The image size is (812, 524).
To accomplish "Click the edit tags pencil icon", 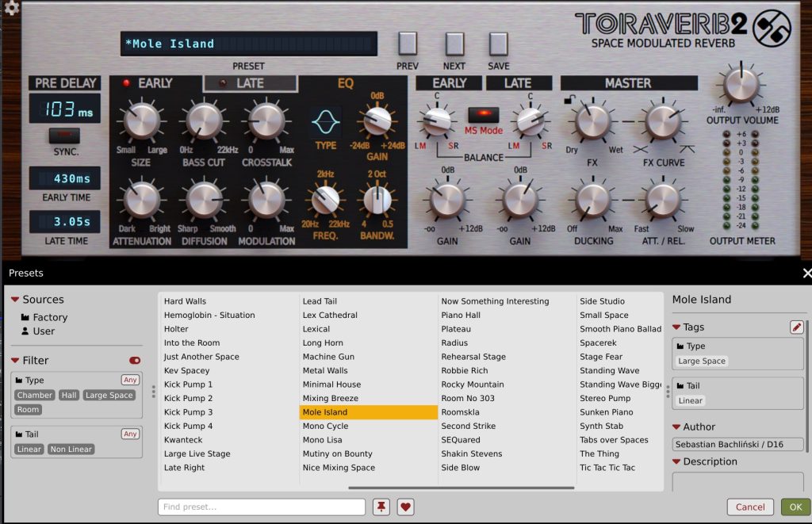I will (796, 327).
